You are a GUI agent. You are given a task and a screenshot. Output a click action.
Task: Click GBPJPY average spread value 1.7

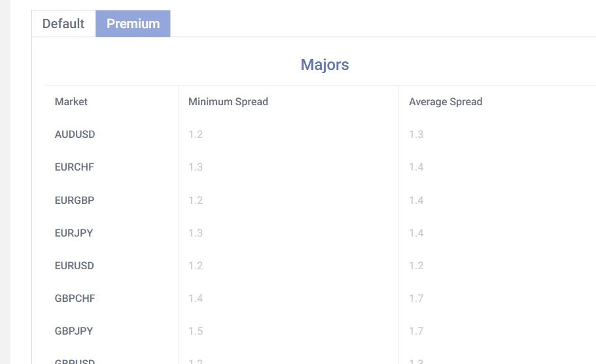[416, 331]
